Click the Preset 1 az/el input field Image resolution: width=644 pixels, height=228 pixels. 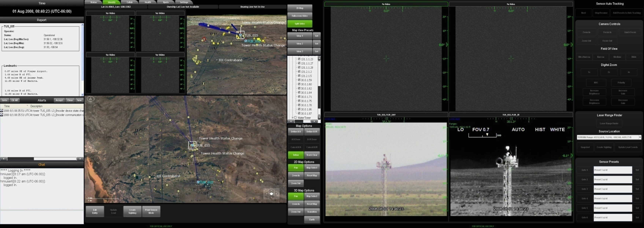point(613,170)
